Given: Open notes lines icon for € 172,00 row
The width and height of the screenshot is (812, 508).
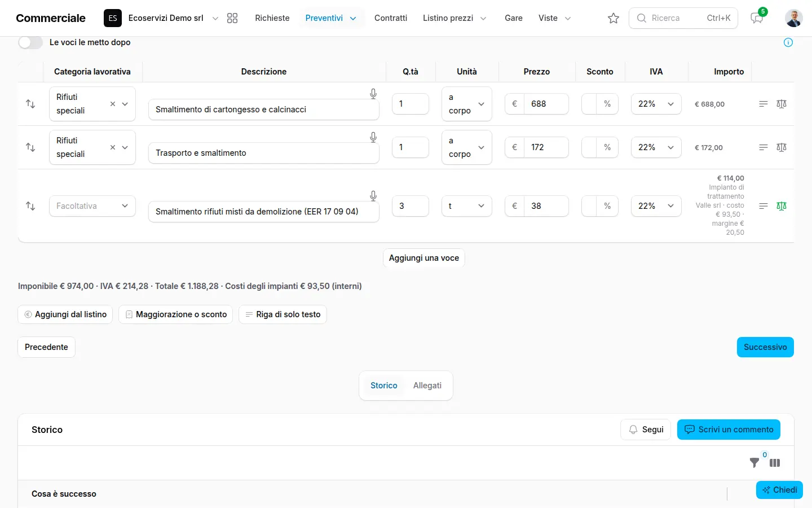Looking at the screenshot, I should click(x=764, y=147).
